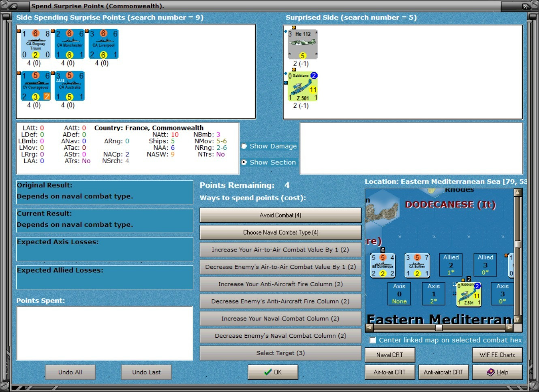Click the 'Country: France, Commonwealth' label
The width and height of the screenshot is (539, 392).
coord(149,128)
